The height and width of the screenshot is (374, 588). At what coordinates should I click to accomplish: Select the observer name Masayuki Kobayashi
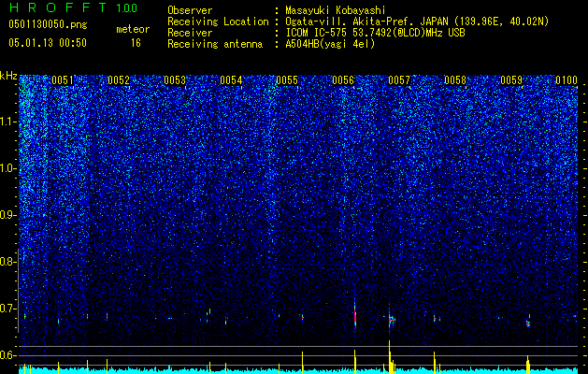click(336, 10)
